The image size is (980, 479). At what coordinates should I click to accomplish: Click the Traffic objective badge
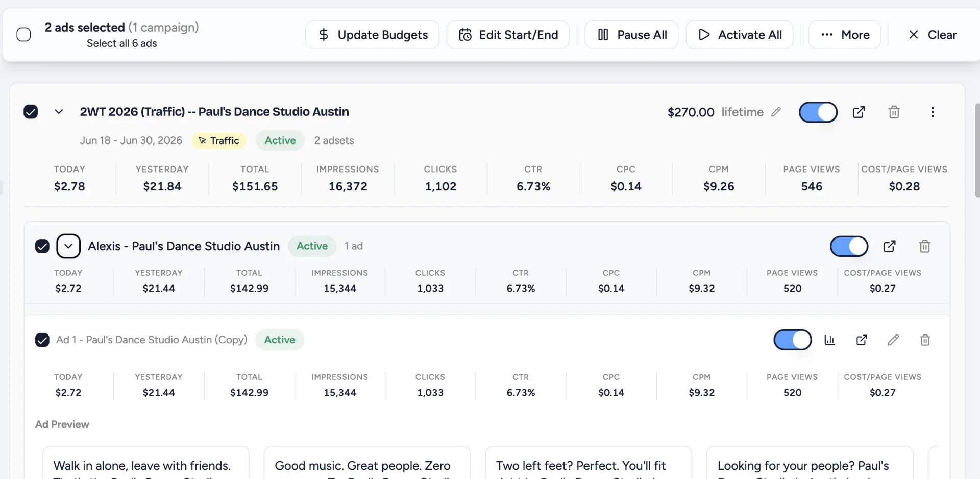coord(219,140)
